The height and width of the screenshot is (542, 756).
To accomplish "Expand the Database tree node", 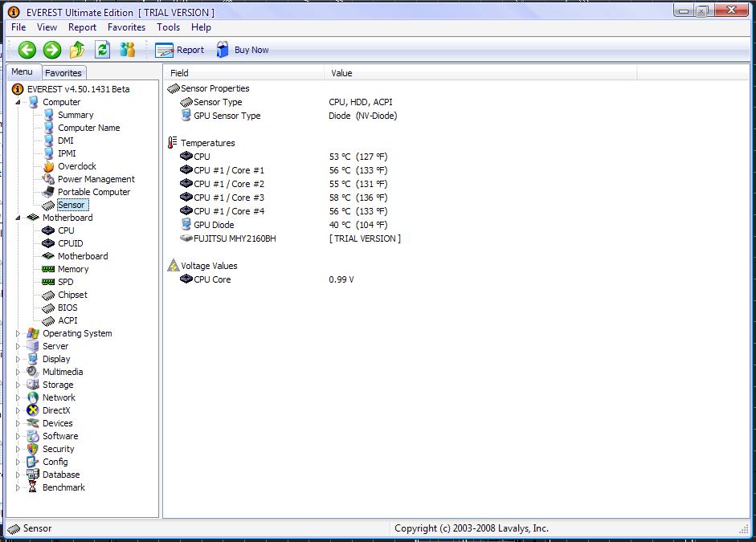I will coord(18,475).
